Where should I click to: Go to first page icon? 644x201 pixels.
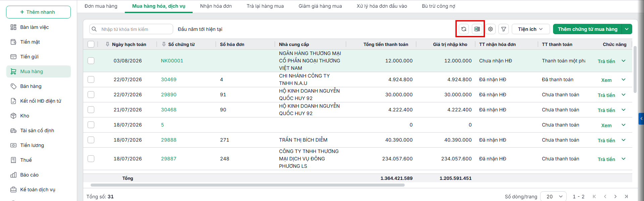594,197
